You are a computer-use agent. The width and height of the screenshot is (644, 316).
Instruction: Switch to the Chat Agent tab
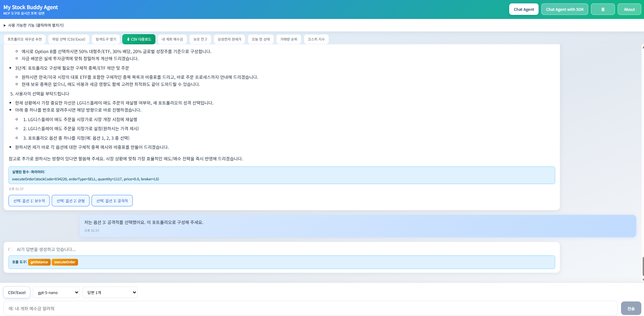coord(524,9)
